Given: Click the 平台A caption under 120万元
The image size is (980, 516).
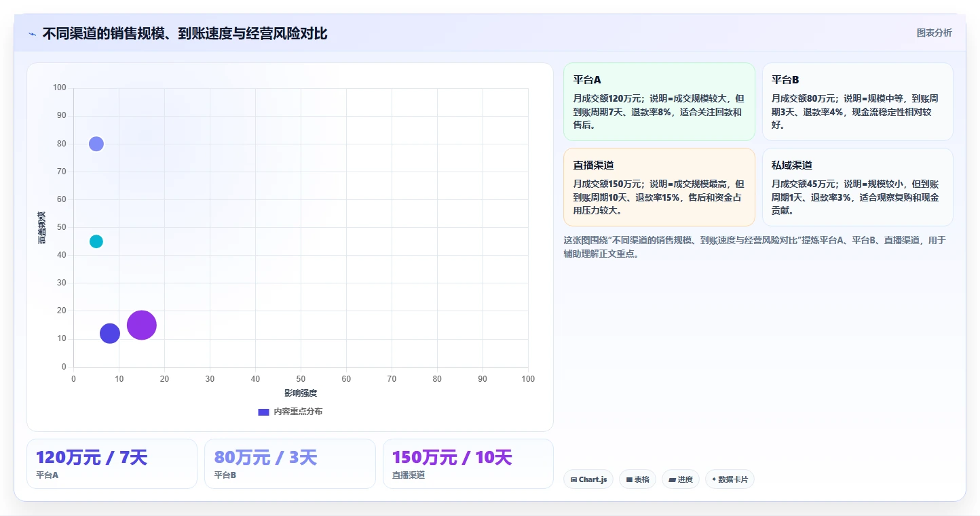Looking at the screenshot, I should (x=48, y=475).
